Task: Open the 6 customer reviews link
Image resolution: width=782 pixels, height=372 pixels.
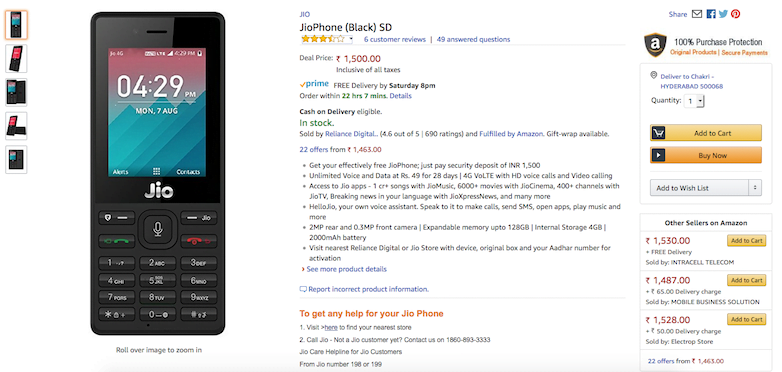Action: (x=394, y=39)
